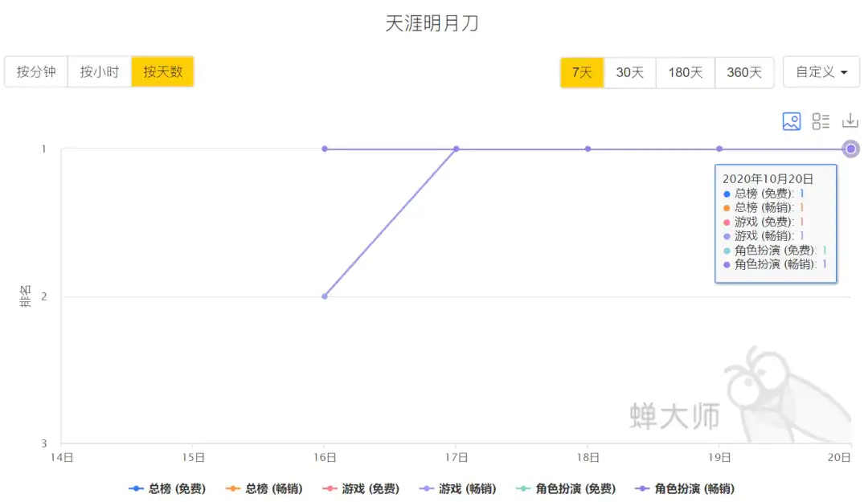Open the 自定义 date range dropdown
This screenshot has height=502, width=868.
pyautogui.click(x=821, y=72)
